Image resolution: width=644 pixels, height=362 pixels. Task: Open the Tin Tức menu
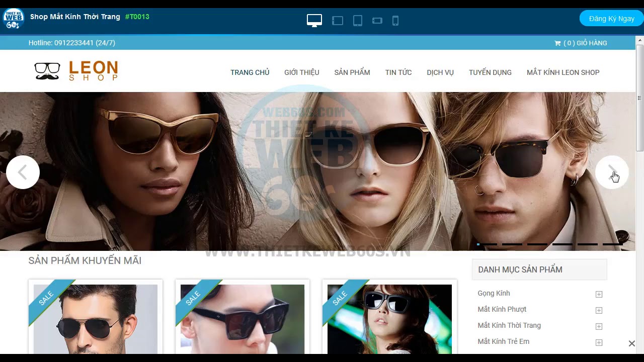[398, 72]
